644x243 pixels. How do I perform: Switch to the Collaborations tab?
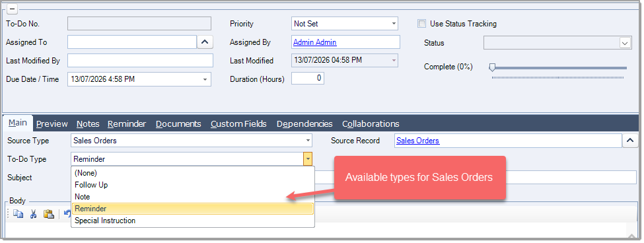(371, 123)
